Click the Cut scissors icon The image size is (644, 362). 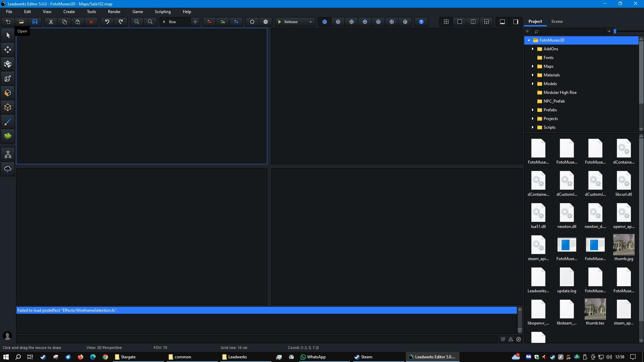coord(51,22)
